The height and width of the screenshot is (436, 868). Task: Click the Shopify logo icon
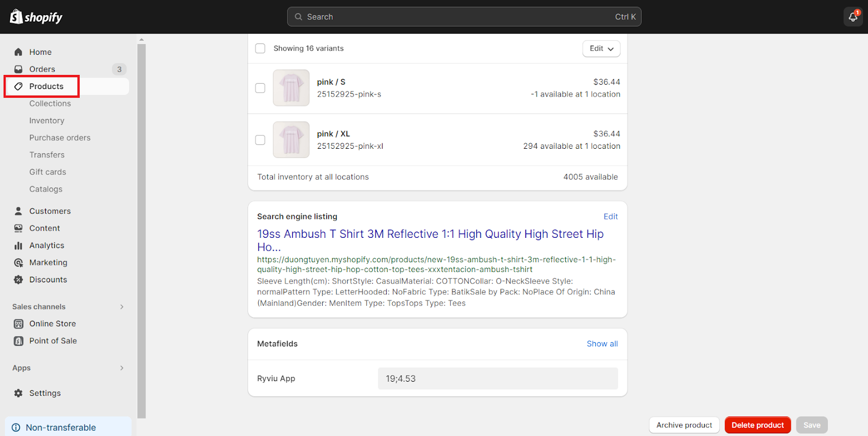(x=16, y=17)
